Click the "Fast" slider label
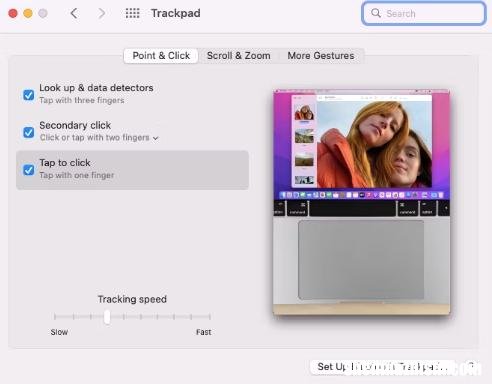492x384 pixels. 203,332
